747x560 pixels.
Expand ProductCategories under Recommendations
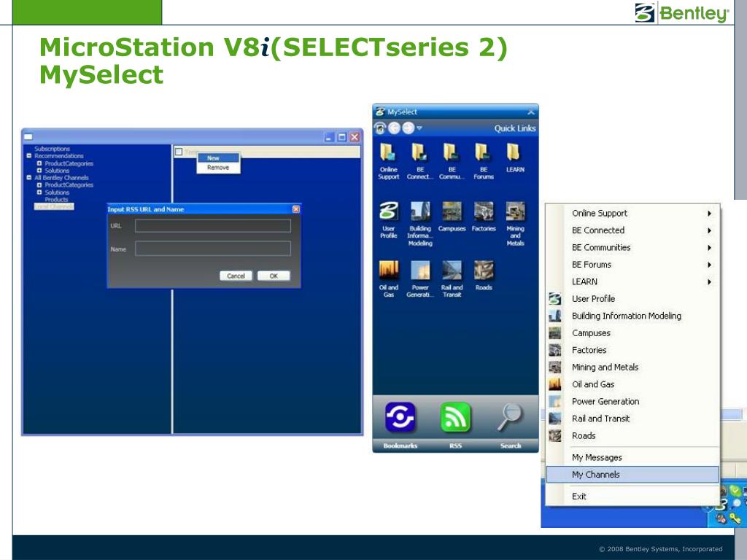pyautogui.click(x=39, y=163)
